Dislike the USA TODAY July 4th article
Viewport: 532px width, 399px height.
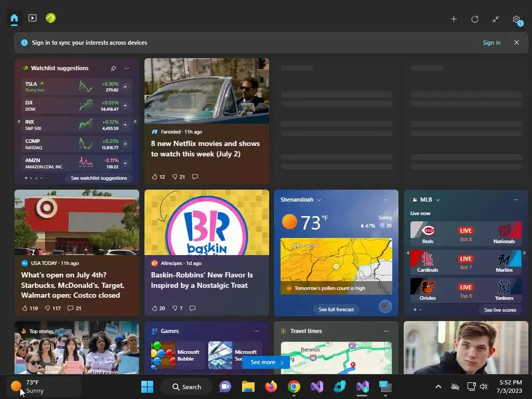52,308
